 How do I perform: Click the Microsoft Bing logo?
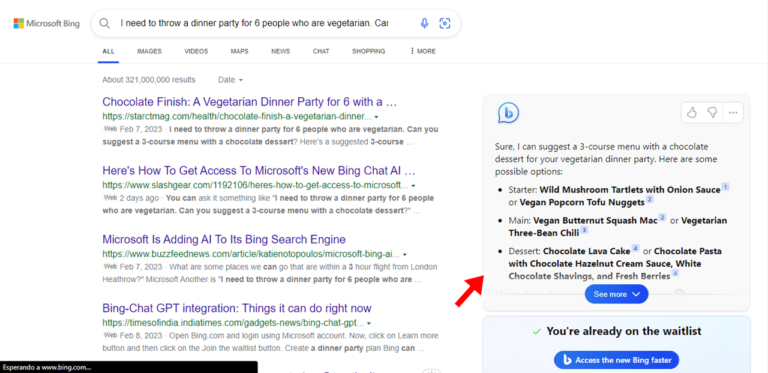[x=46, y=23]
